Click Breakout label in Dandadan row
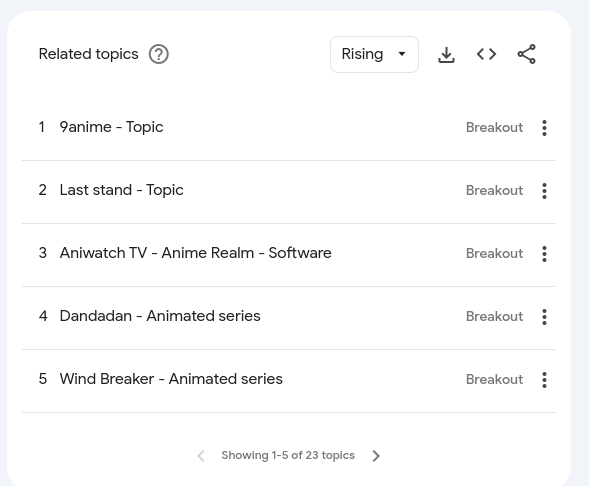 [494, 317]
